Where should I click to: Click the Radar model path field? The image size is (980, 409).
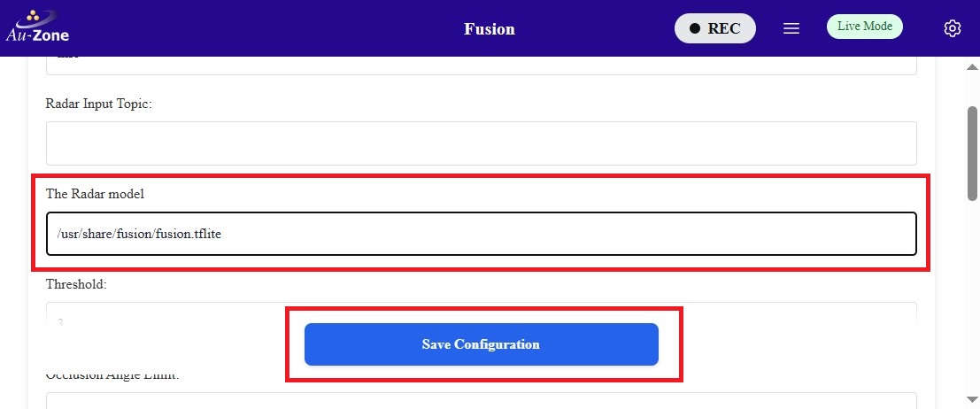(x=481, y=234)
